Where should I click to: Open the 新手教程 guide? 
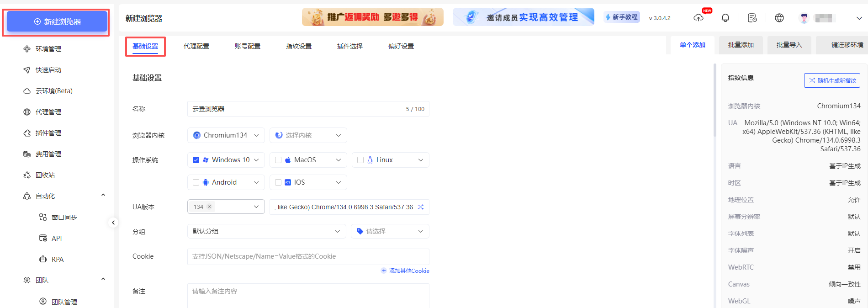(622, 17)
